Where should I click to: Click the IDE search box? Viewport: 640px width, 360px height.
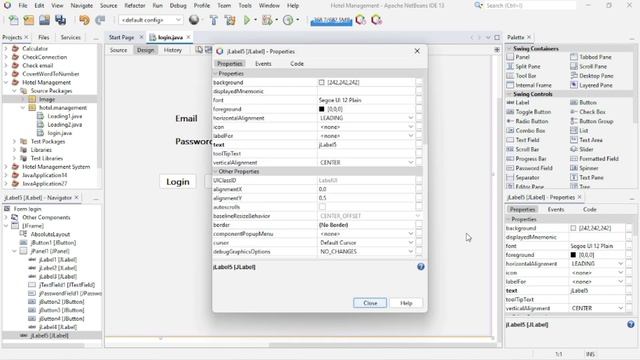(531, 6)
